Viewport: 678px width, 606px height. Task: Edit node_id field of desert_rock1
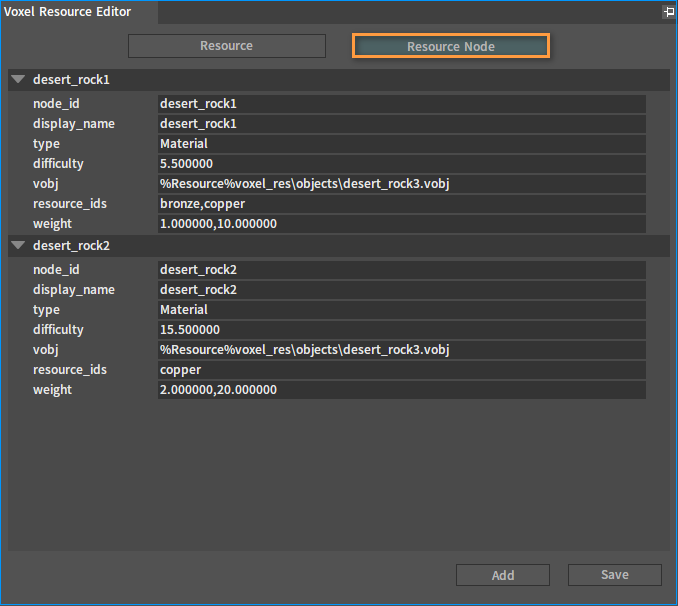[402, 104]
